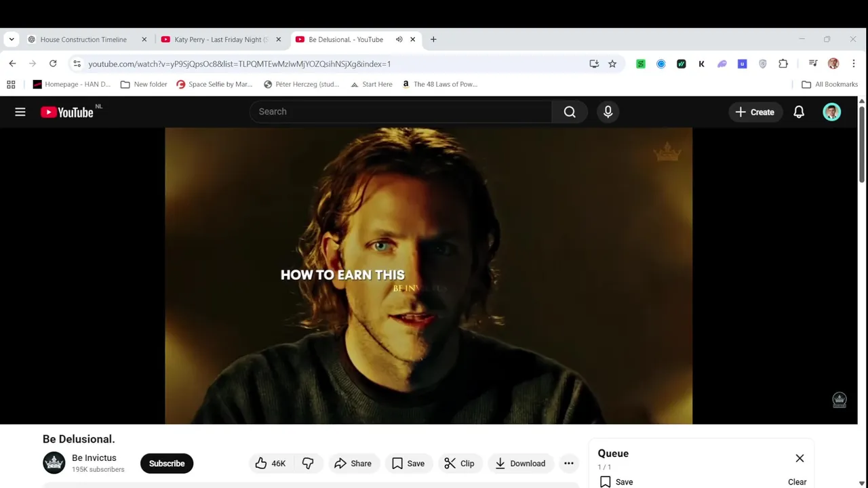Save the queue as a playlist

click(616, 482)
